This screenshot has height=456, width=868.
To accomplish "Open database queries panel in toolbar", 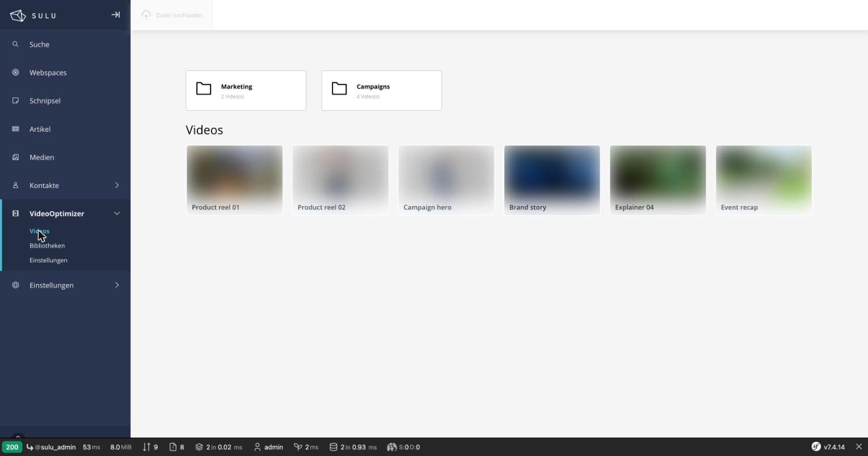I will pos(353,447).
